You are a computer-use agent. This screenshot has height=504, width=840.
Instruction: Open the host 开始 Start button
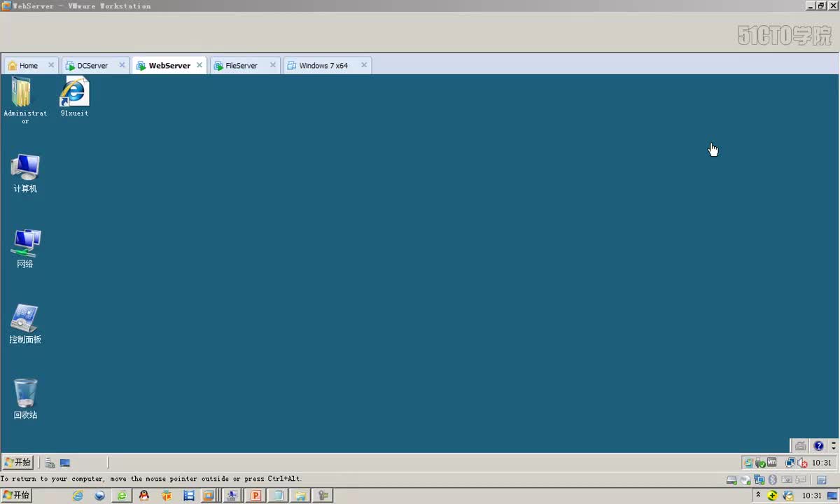pos(17,495)
